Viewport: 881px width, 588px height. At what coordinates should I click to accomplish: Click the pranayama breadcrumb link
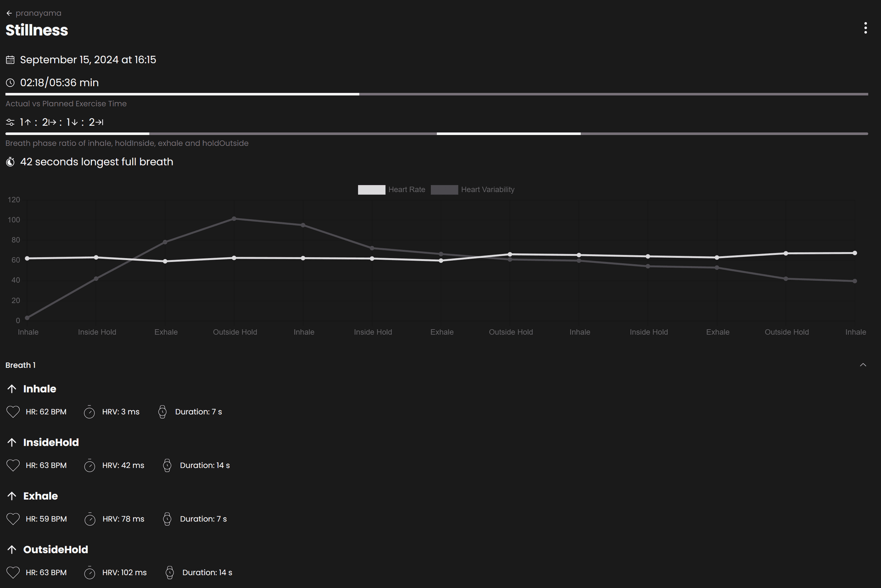pyautogui.click(x=38, y=13)
